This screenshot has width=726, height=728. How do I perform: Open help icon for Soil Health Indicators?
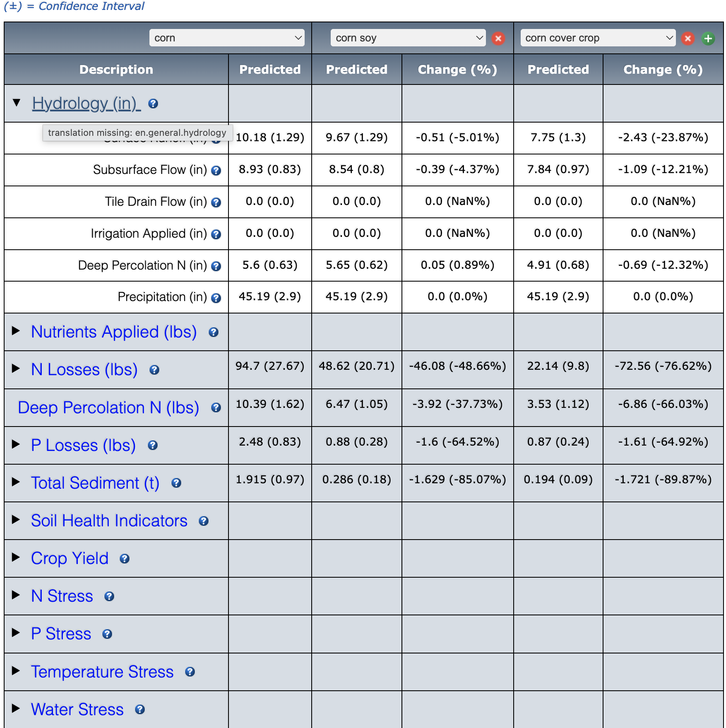[204, 521]
